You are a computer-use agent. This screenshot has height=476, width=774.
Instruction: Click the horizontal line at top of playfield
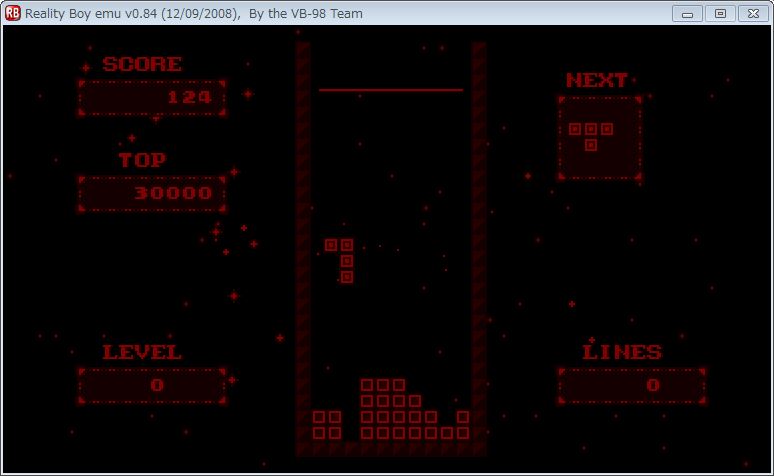point(391,90)
